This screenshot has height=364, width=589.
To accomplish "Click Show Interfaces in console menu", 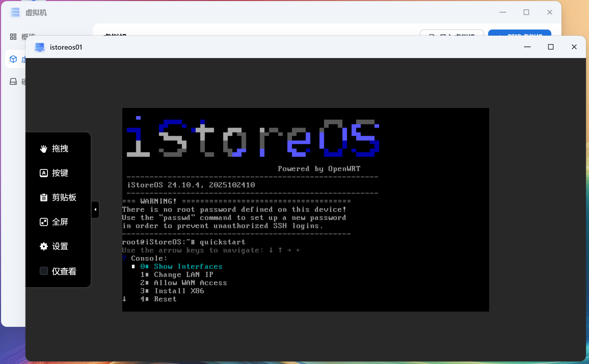I will tap(188, 267).
